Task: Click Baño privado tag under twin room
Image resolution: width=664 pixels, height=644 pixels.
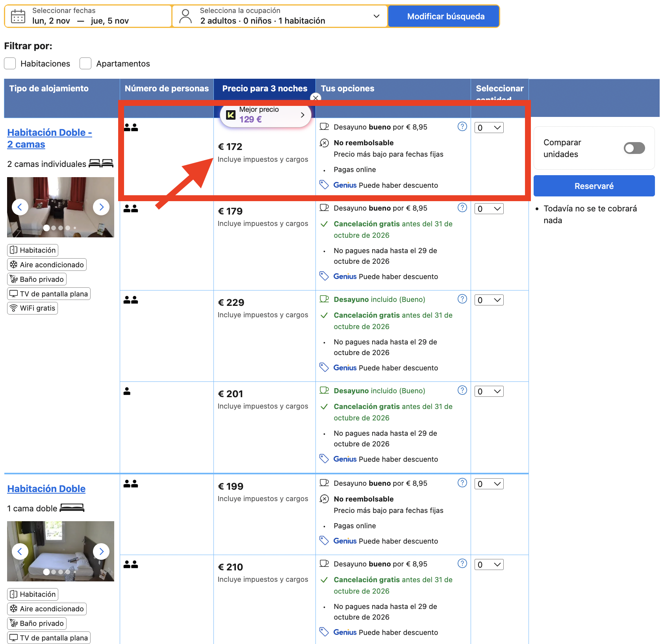Action: (x=37, y=279)
